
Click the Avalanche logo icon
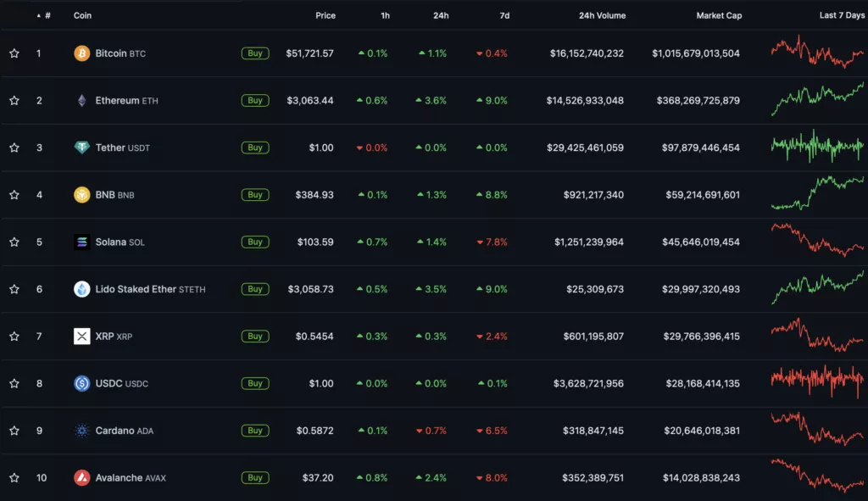(82, 478)
